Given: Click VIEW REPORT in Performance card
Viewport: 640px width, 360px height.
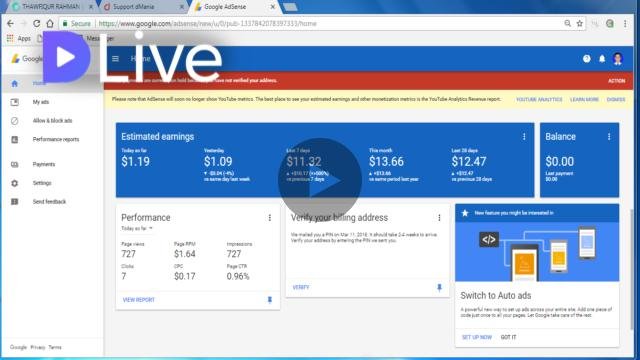Looking at the screenshot, I should [139, 300].
